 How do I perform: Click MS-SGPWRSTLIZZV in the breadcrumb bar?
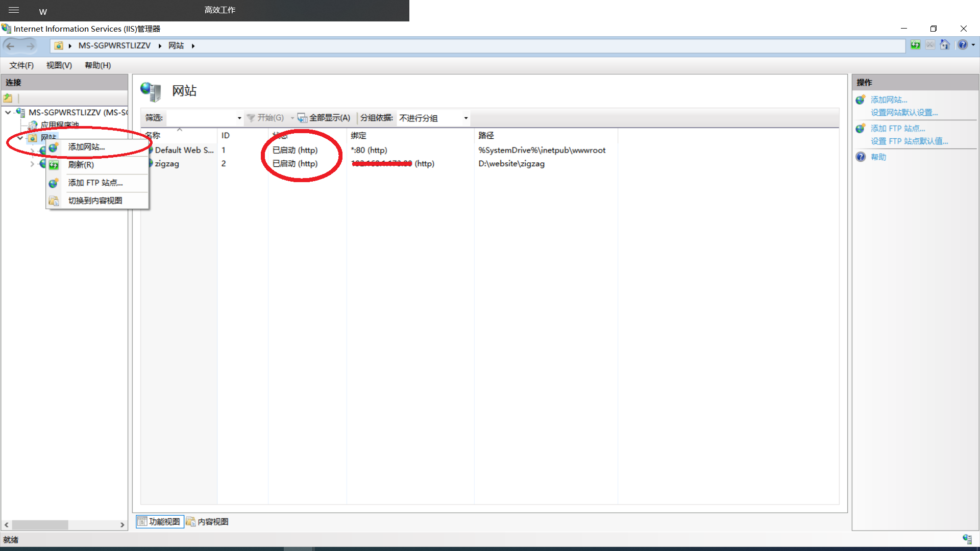(x=114, y=45)
